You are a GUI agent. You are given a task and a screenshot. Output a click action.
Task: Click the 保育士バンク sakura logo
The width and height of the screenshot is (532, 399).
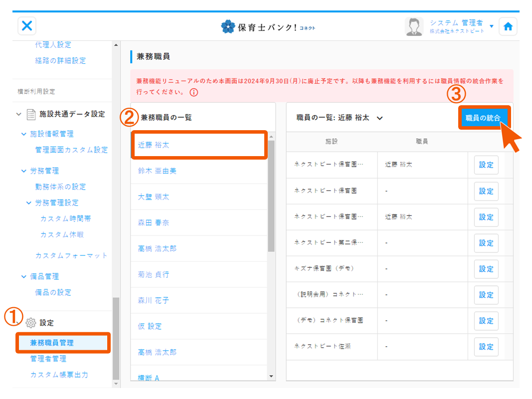click(228, 27)
